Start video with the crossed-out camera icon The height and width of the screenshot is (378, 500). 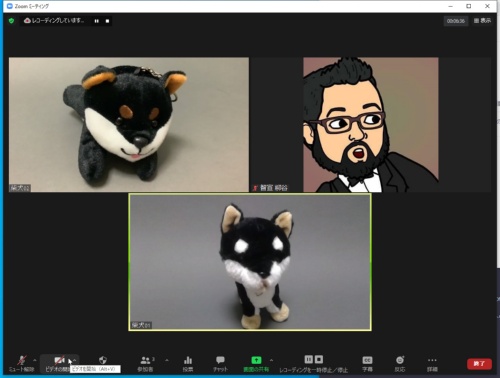click(x=59, y=360)
